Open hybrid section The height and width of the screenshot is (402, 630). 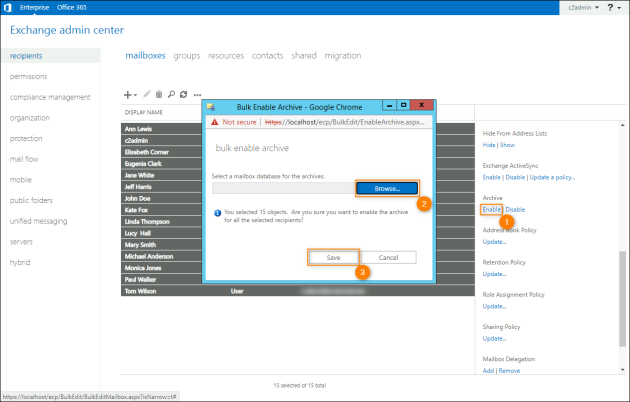tap(20, 262)
